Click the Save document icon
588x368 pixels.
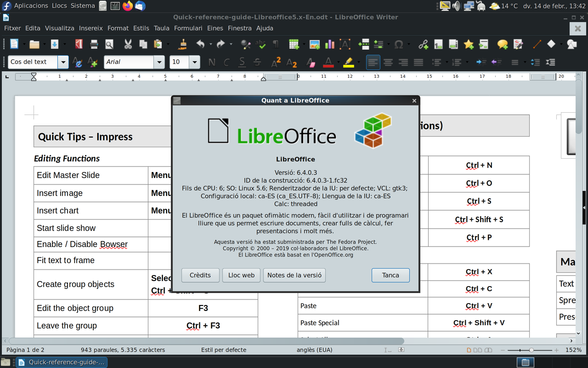(x=54, y=44)
